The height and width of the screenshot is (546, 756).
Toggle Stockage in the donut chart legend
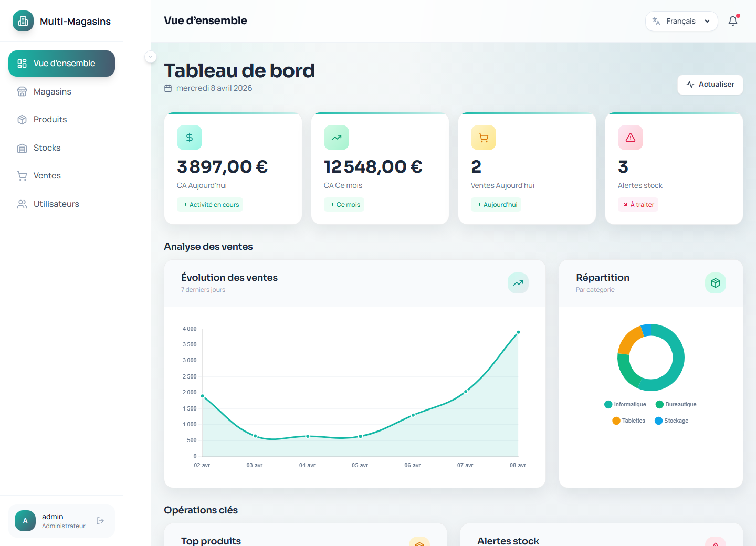point(671,421)
